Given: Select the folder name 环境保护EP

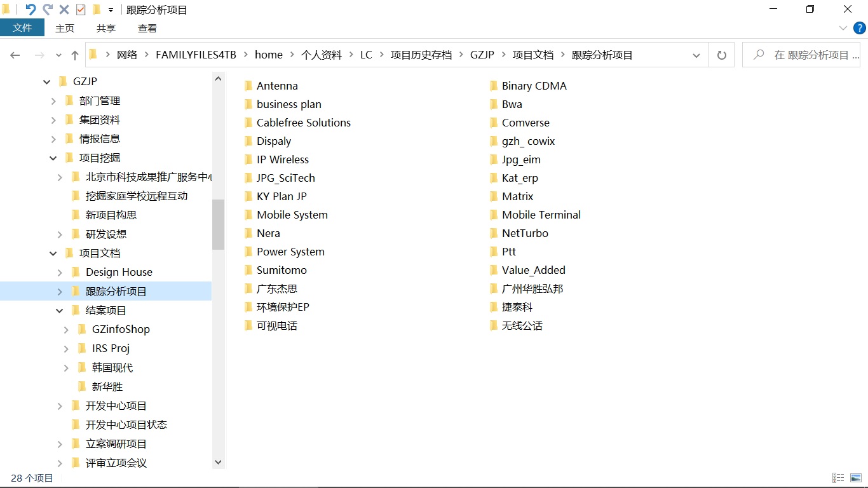Looking at the screenshot, I should click(283, 307).
